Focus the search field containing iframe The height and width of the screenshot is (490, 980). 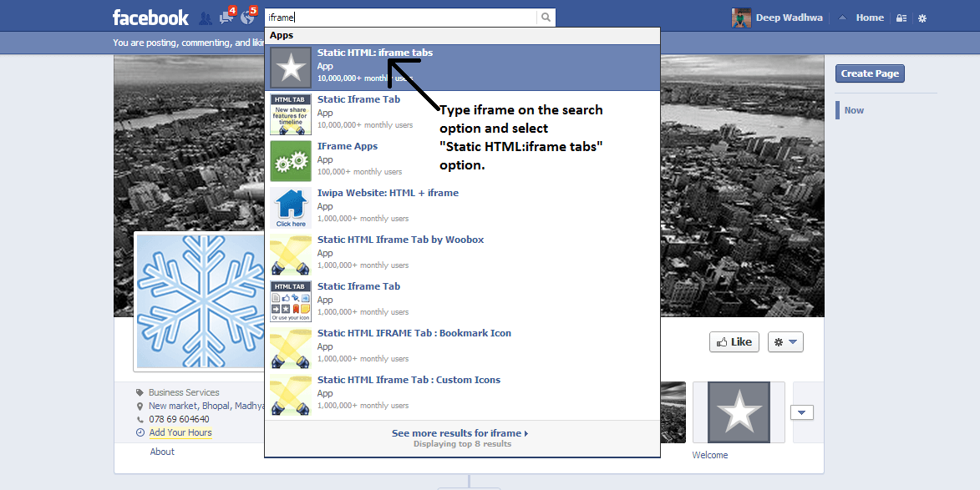pos(401,18)
